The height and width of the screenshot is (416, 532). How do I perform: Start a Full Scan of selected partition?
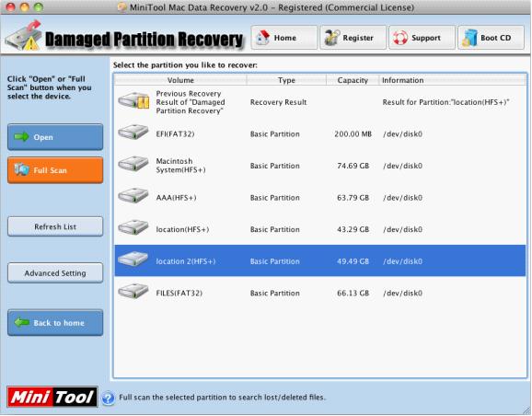55,170
